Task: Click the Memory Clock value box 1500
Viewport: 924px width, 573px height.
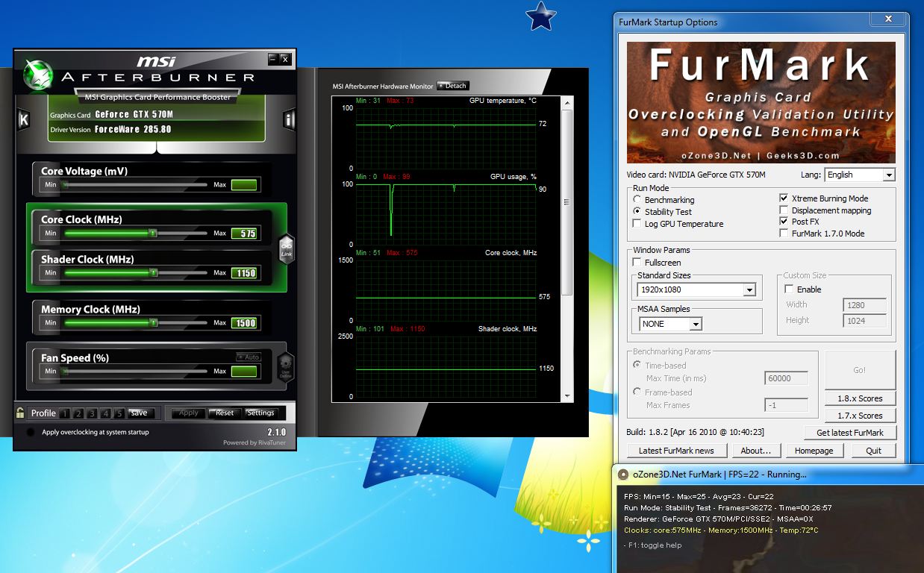Action: (245, 323)
